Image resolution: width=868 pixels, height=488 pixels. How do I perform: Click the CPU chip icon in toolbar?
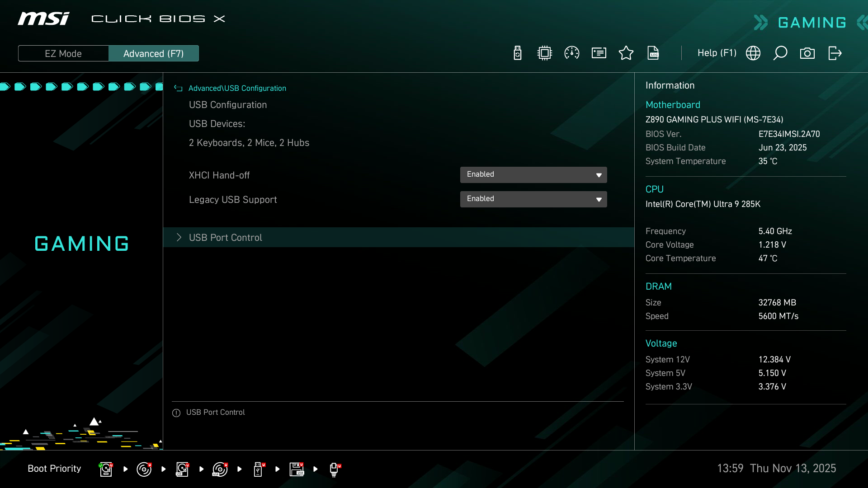545,53
